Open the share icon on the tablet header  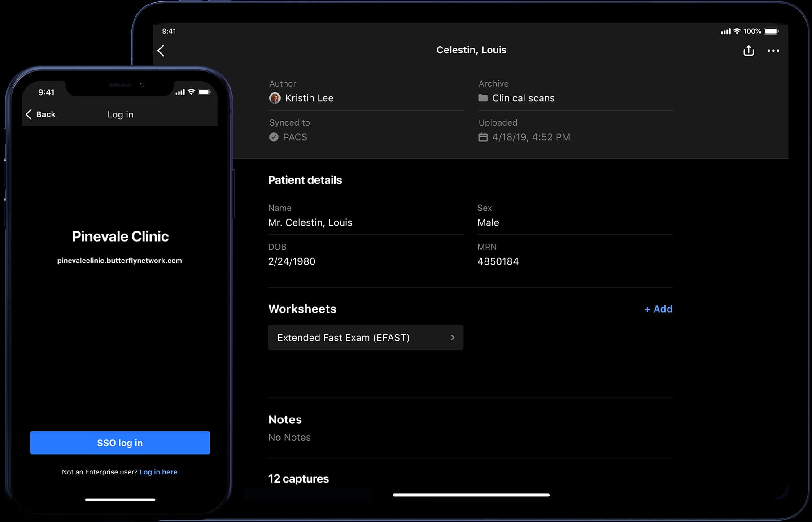tap(748, 51)
